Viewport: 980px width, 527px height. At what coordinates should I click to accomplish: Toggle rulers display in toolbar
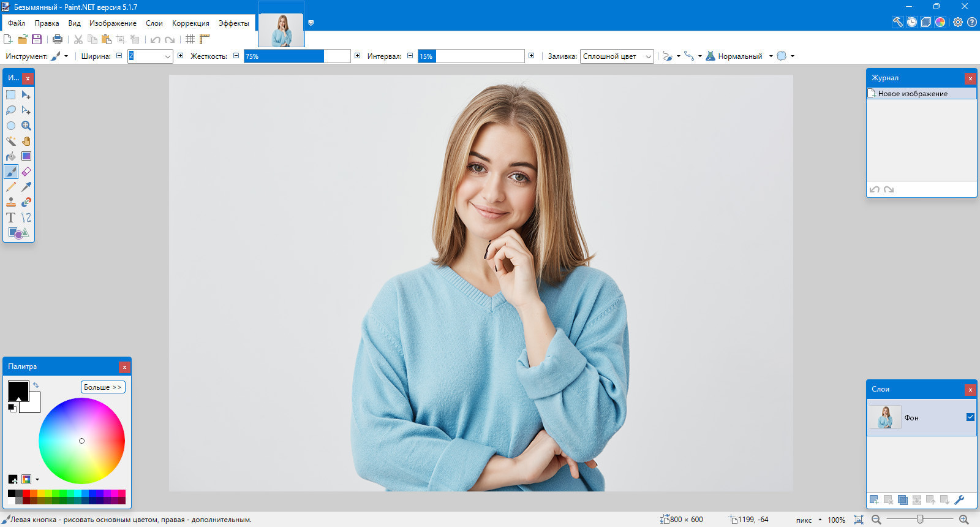click(205, 39)
